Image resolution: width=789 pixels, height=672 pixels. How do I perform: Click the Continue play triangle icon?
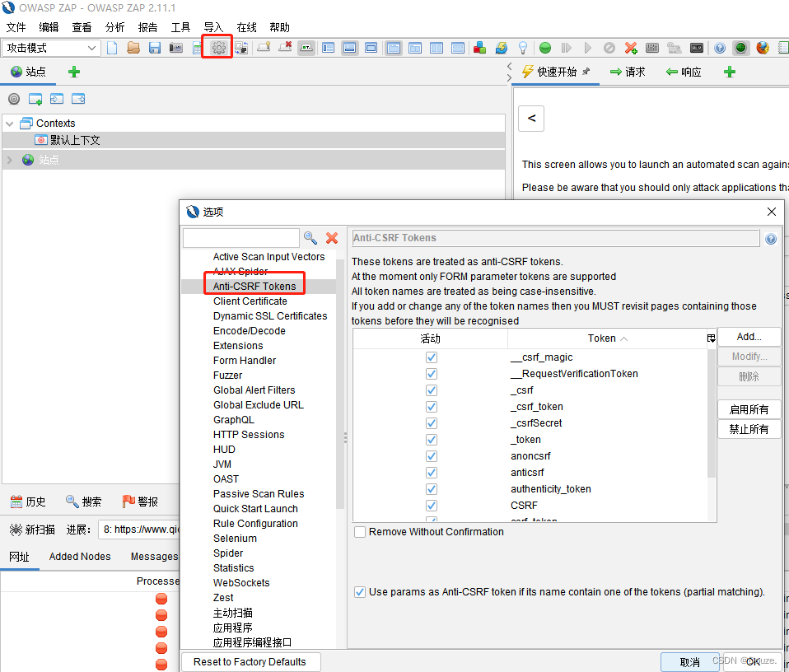point(588,48)
